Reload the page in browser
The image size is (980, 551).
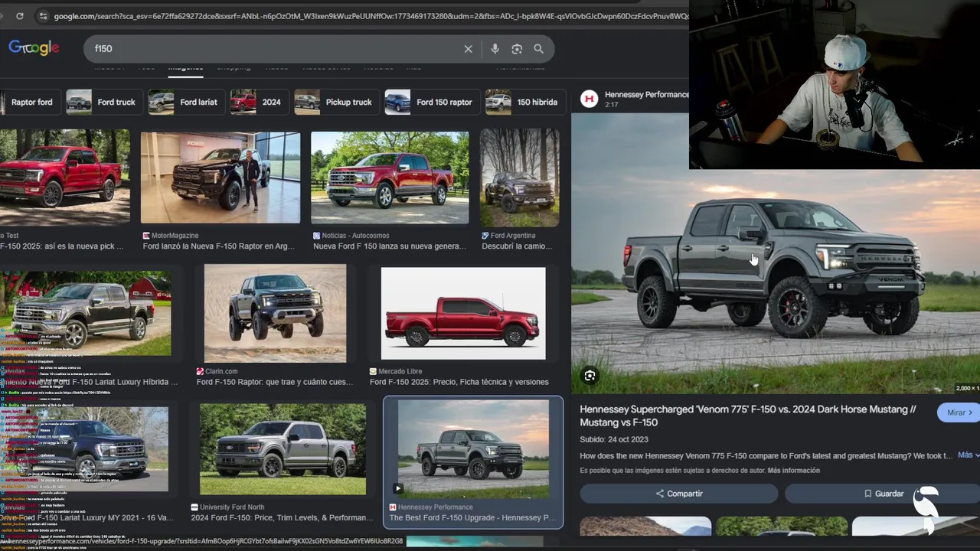(x=19, y=16)
